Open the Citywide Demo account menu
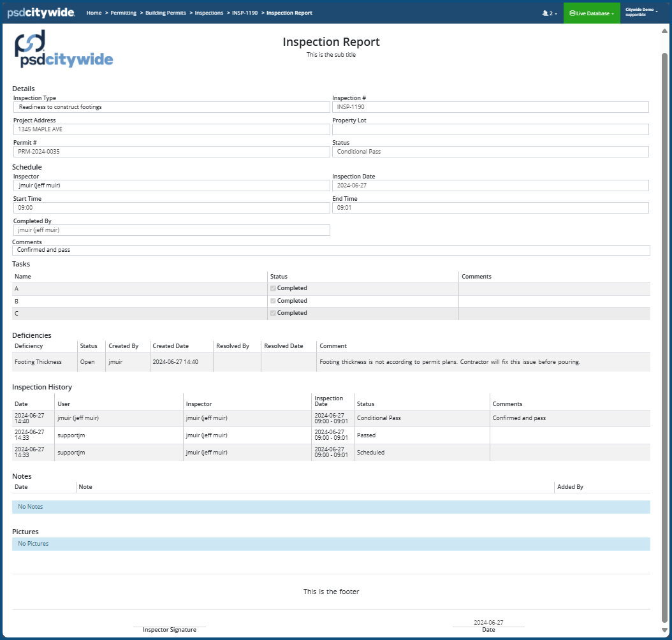This screenshot has height=640, width=672. [x=641, y=12]
